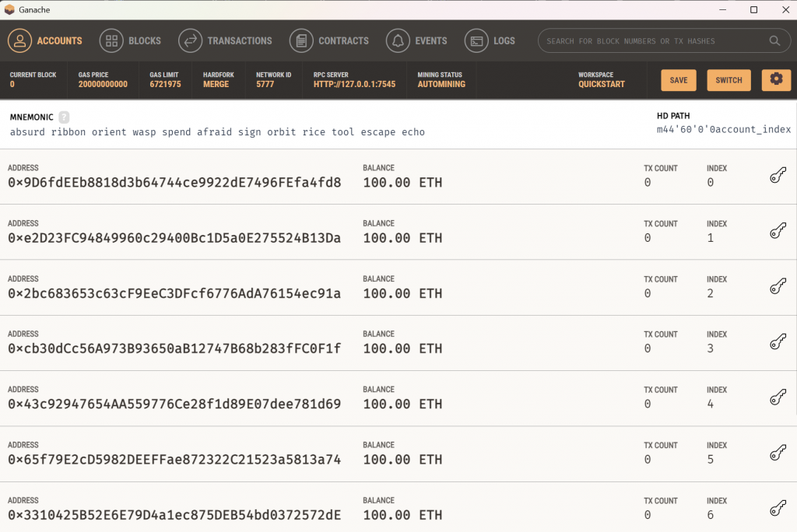Click the network ID 5777 value
Screen dimensions: 797x532
coord(265,84)
